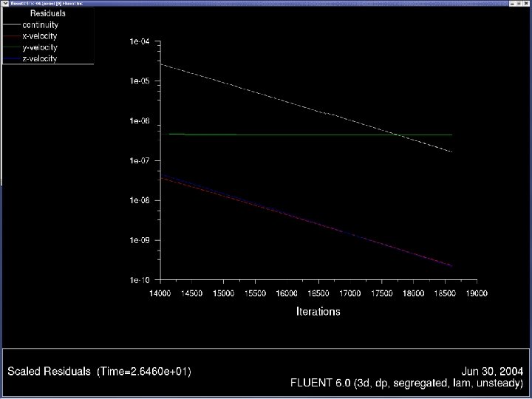532x399 pixels.
Task: Select the 'continuity' legend entry
Action: pos(40,25)
